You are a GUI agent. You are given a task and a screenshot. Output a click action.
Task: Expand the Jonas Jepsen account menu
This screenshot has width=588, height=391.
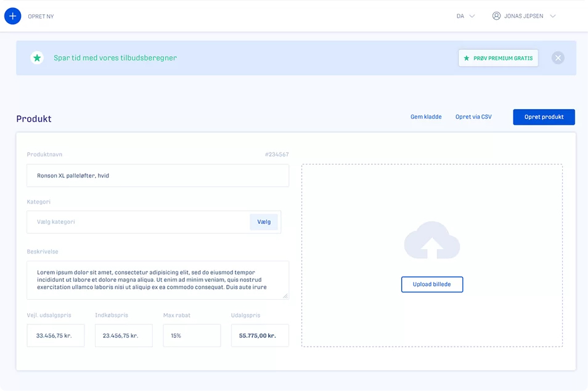(x=552, y=16)
